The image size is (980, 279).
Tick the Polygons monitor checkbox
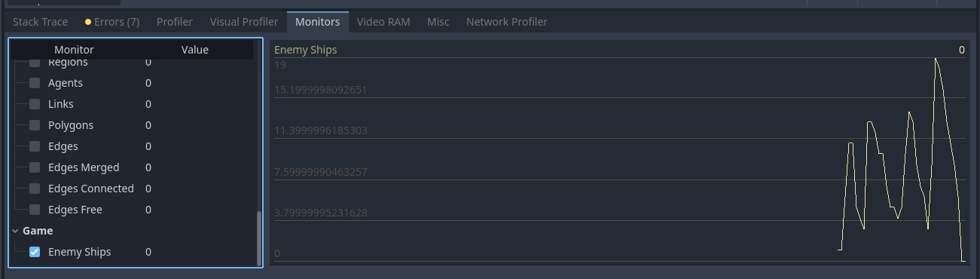(35, 125)
